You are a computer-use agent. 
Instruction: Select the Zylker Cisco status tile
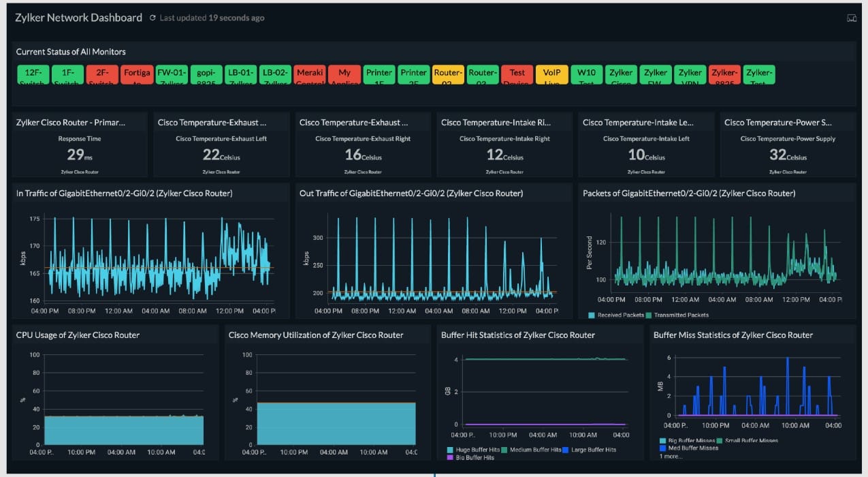point(621,75)
